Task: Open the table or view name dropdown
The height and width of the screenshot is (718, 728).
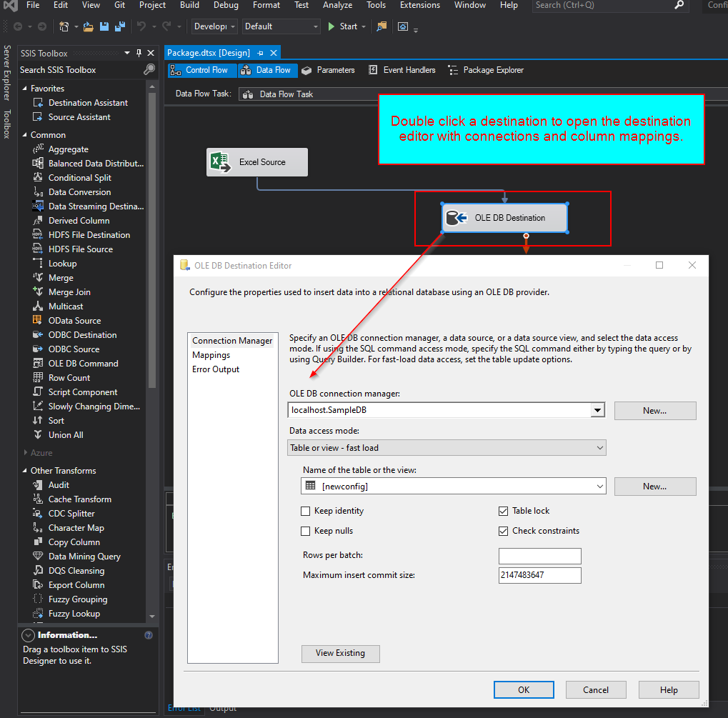Action: [x=599, y=487]
